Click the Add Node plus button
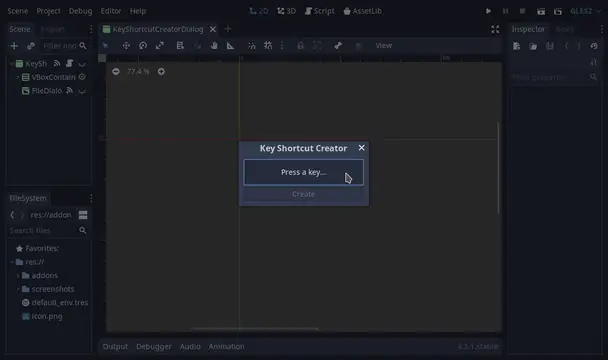608x360 pixels. 14,46
